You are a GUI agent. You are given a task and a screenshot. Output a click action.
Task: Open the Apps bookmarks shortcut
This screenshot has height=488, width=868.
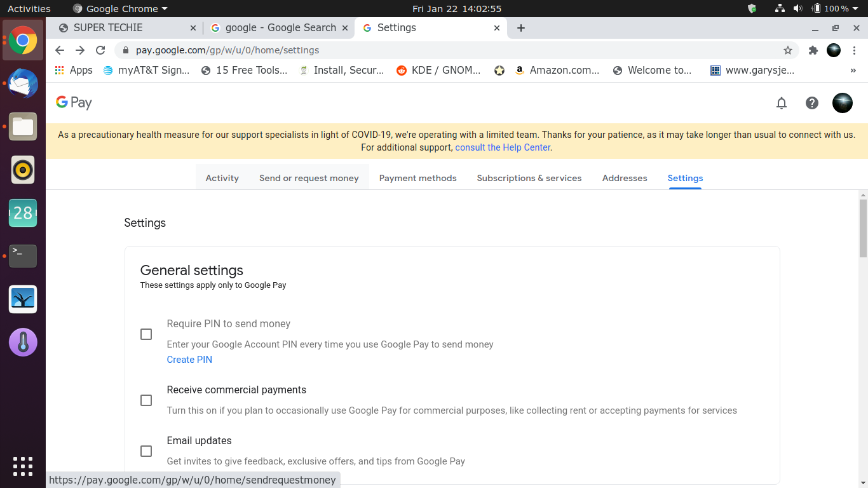74,71
